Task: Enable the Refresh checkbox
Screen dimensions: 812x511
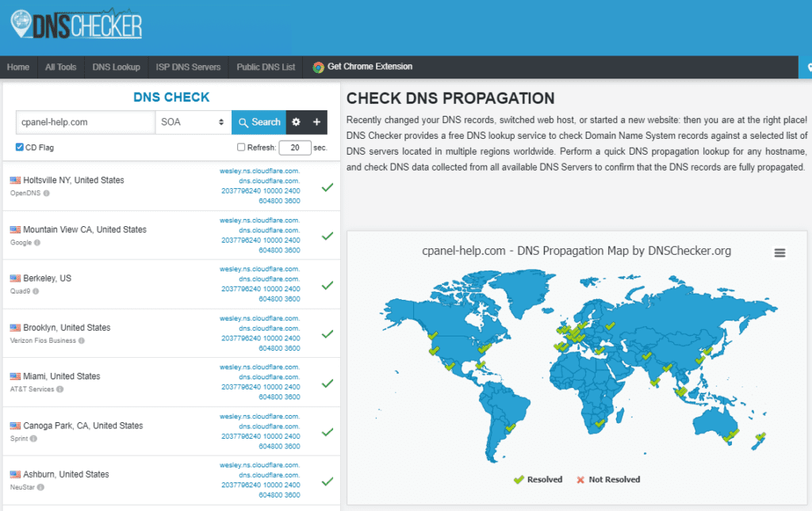Action: click(x=241, y=147)
